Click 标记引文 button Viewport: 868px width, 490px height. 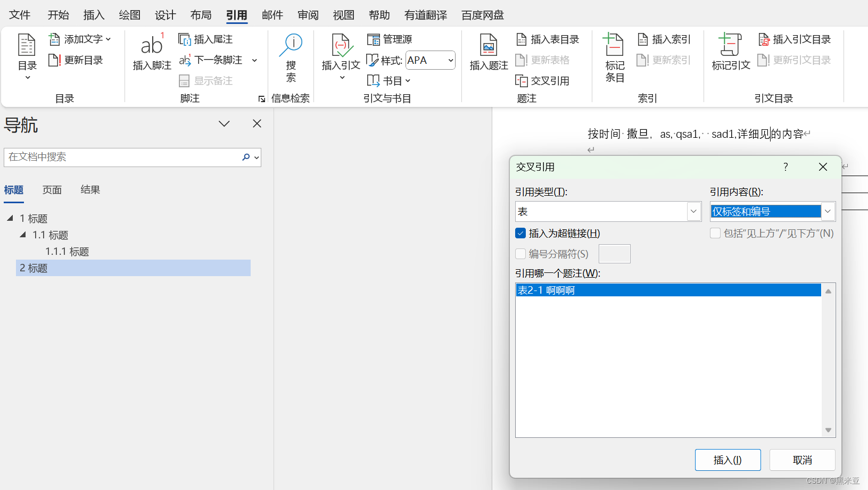pyautogui.click(x=731, y=52)
